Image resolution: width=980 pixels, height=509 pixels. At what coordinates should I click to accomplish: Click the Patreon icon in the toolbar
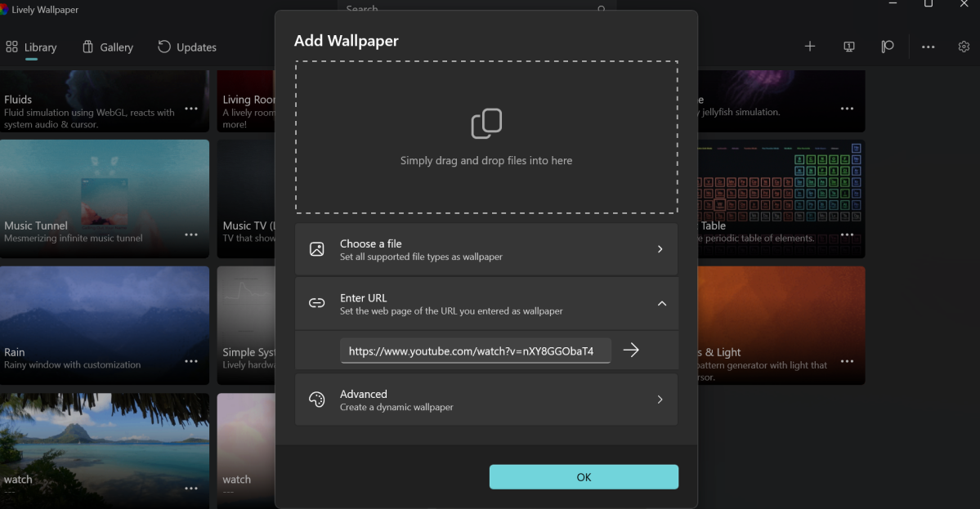[x=888, y=47]
